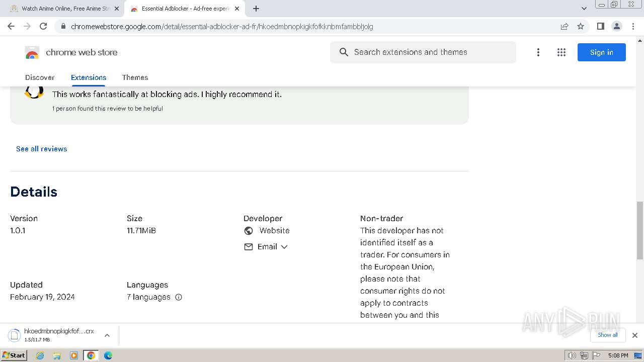Click the languages info icon
The width and height of the screenshot is (644, 362).
point(179,297)
